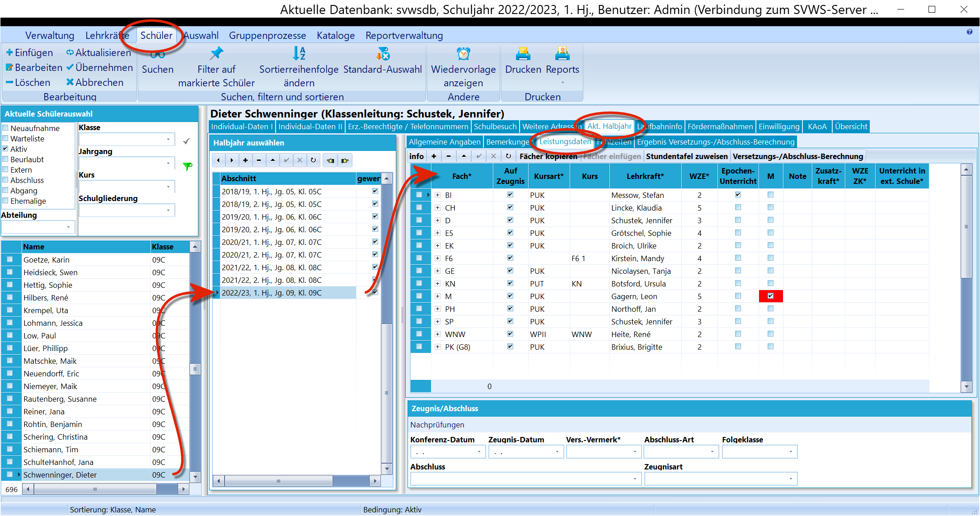Open the Reports printer icon
The image size is (980, 516).
pyautogui.click(x=562, y=54)
